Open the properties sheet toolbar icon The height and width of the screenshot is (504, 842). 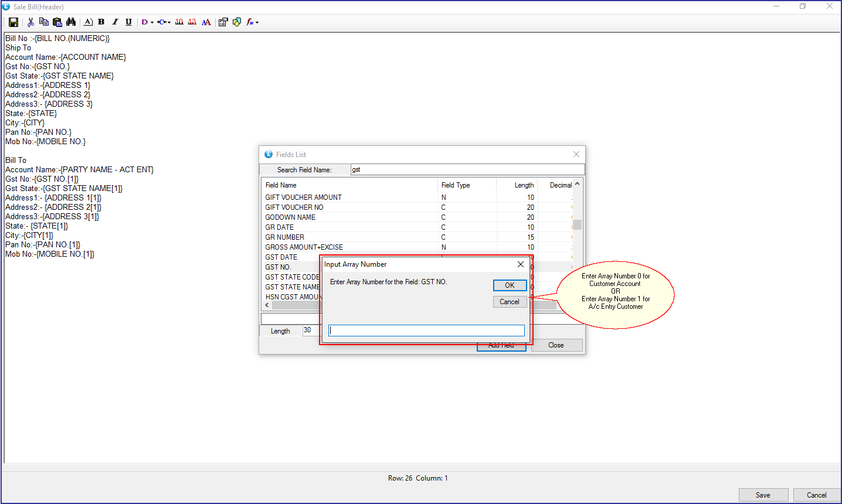tap(223, 22)
